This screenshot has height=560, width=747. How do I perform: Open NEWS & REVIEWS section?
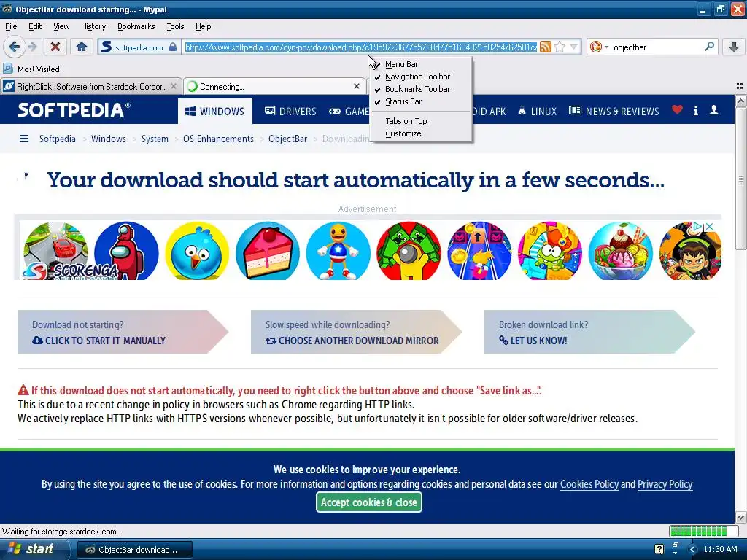click(x=614, y=112)
